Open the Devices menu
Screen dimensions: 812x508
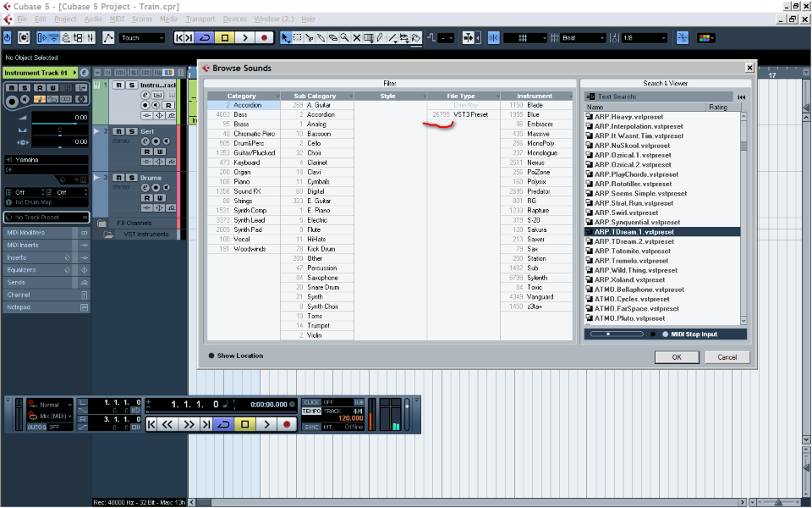234,19
